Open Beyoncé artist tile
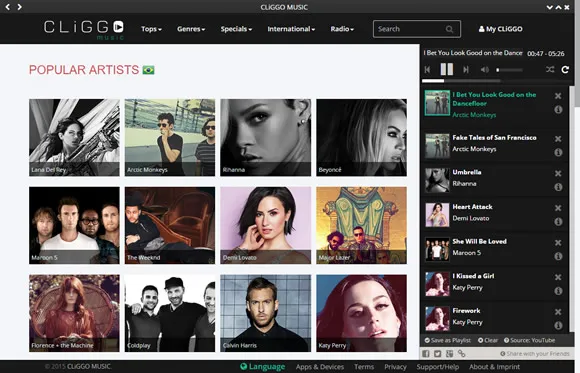This screenshot has width=580, height=373. pyautogui.click(x=361, y=137)
